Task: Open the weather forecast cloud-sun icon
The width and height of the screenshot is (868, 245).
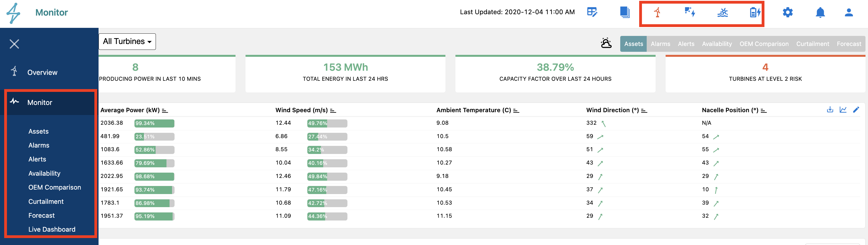Action: coord(606,43)
